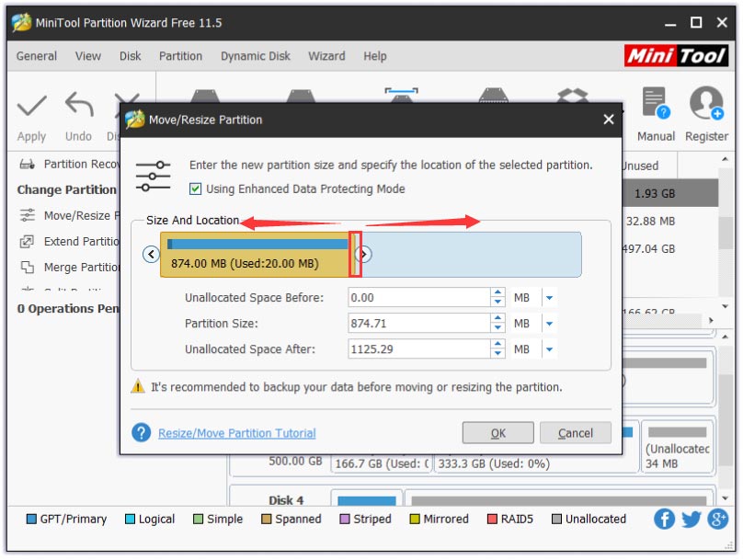Open the Twitter share icon
743x560 pixels.
coord(692,520)
